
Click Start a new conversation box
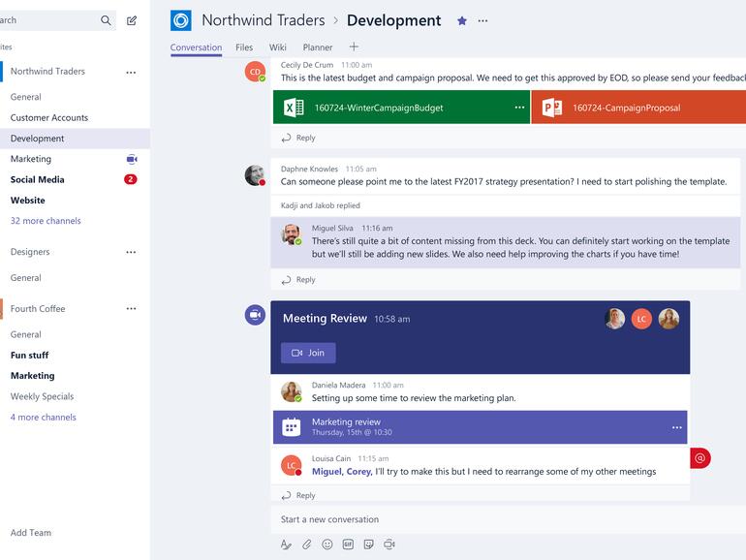pos(508,519)
